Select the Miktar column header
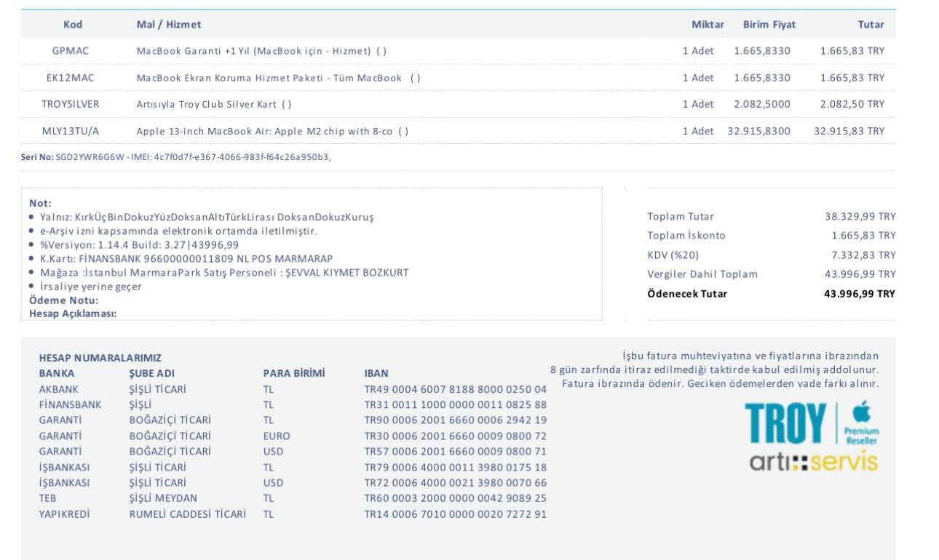The height and width of the screenshot is (560, 939). pos(708,25)
